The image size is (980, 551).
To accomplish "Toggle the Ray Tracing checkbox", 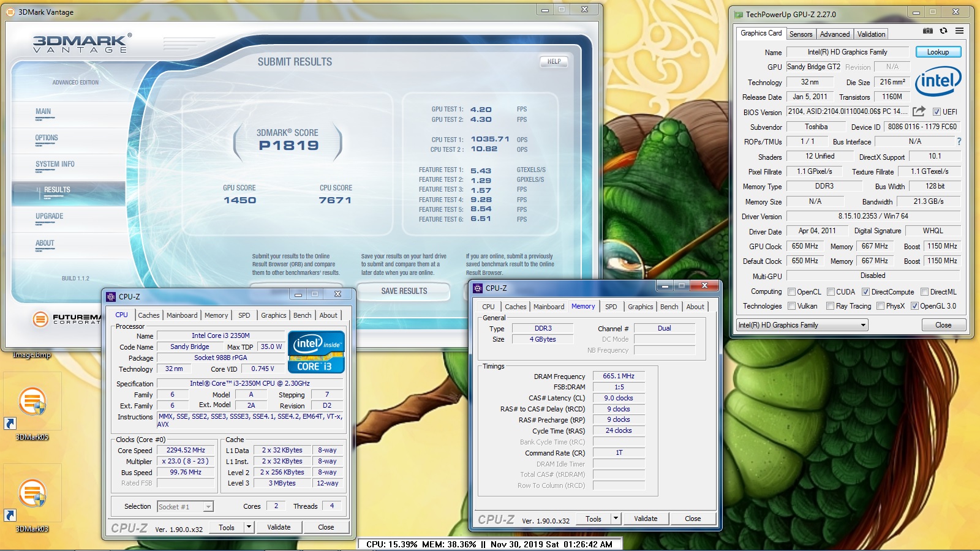I will pyautogui.click(x=830, y=306).
